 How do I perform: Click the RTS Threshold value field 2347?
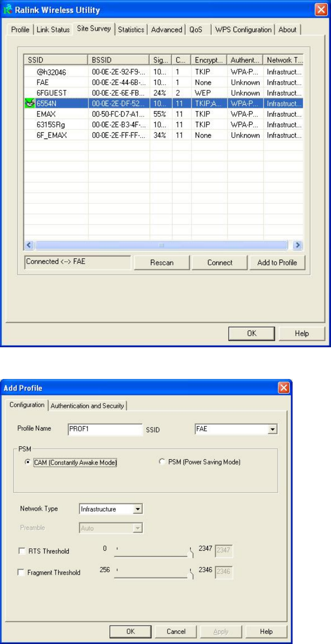pyautogui.click(x=224, y=551)
